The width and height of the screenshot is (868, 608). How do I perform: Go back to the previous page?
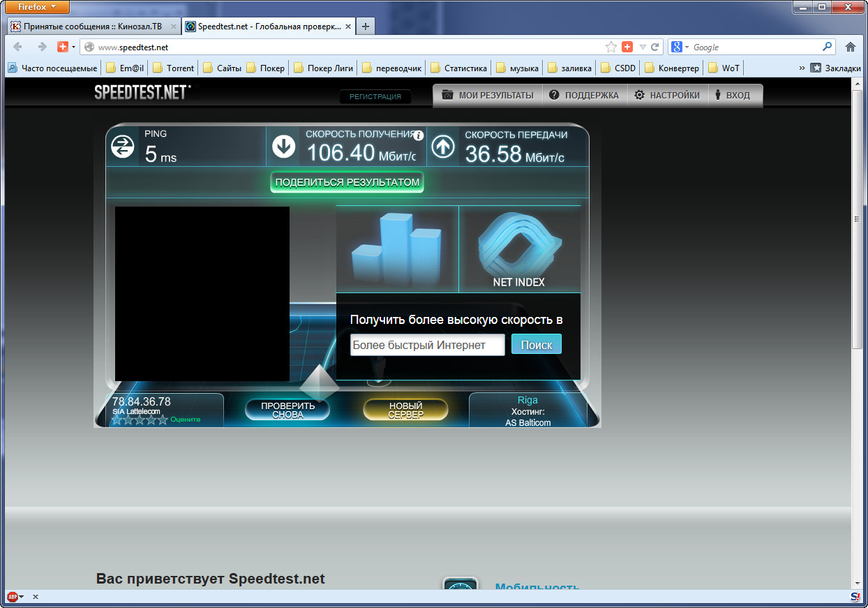pos(17,47)
